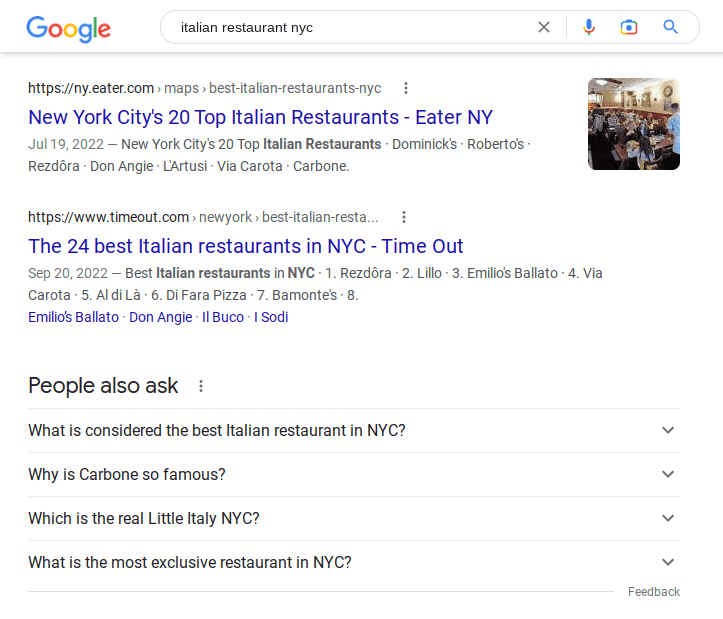Click the Google logo
This screenshot has width=723, height=619.
(68, 29)
